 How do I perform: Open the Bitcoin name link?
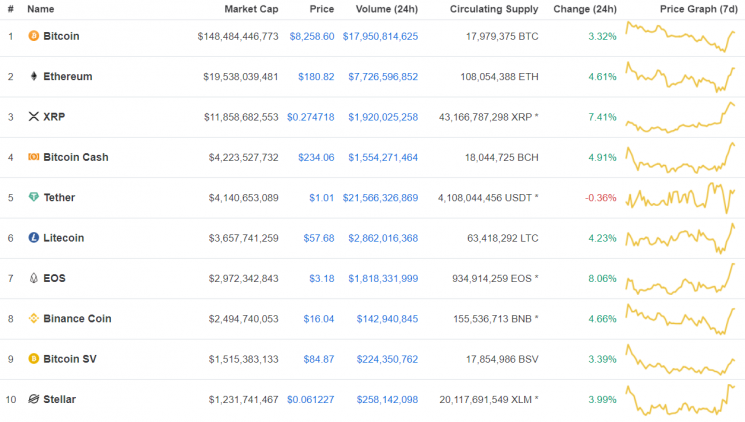[61, 36]
